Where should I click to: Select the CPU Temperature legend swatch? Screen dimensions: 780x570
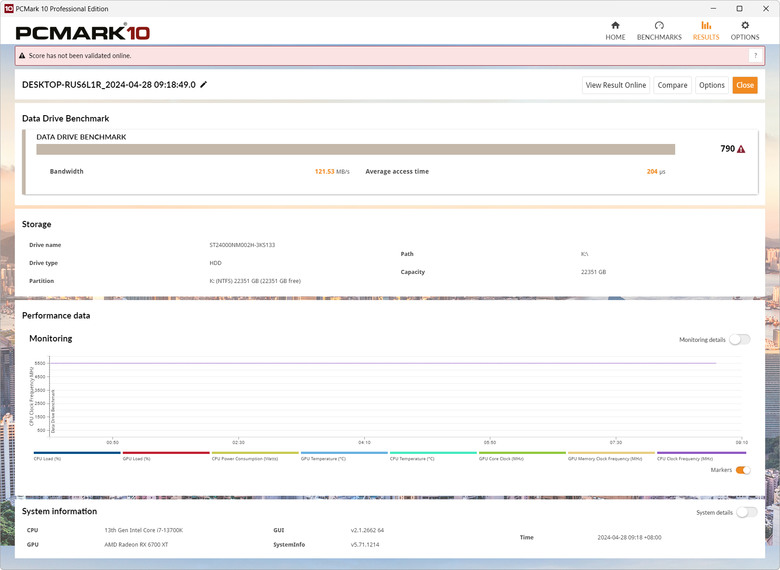433,453
